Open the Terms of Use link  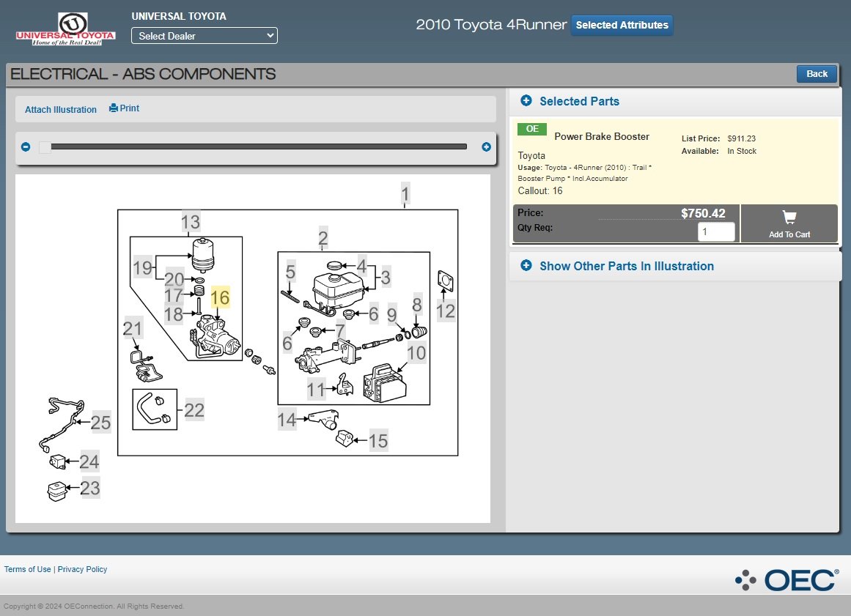[x=28, y=569]
